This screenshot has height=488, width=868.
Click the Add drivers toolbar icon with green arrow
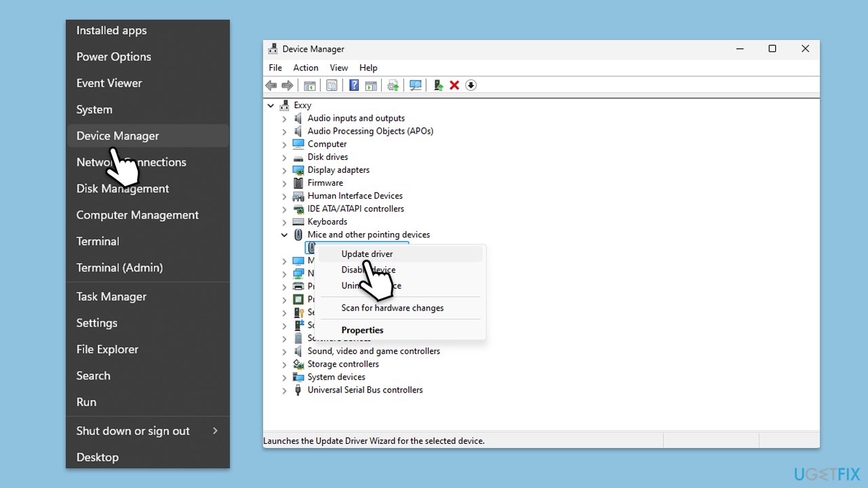click(x=438, y=85)
